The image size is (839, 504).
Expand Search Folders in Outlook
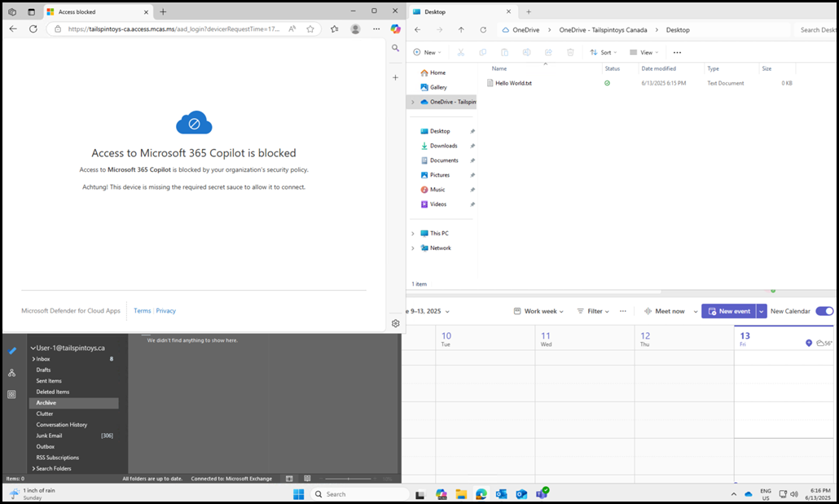[33, 469]
